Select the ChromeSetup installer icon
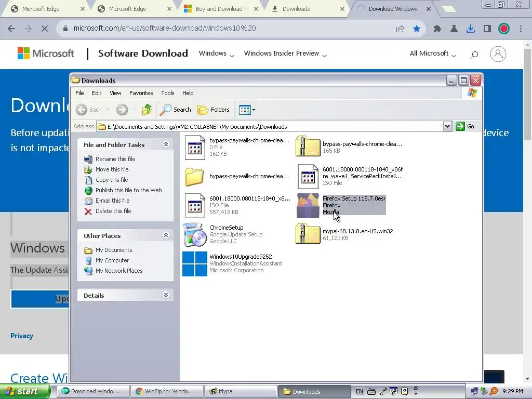Image resolution: width=532 pixels, height=399 pixels. click(x=194, y=234)
